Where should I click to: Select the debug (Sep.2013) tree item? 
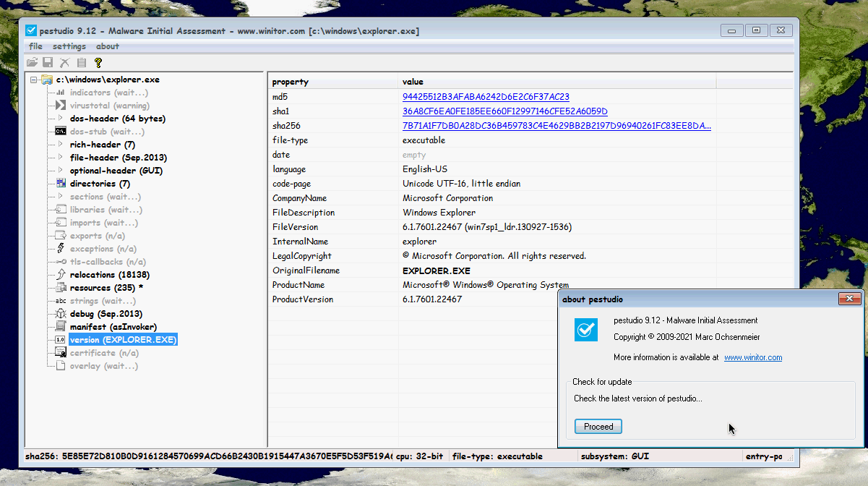coord(106,314)
